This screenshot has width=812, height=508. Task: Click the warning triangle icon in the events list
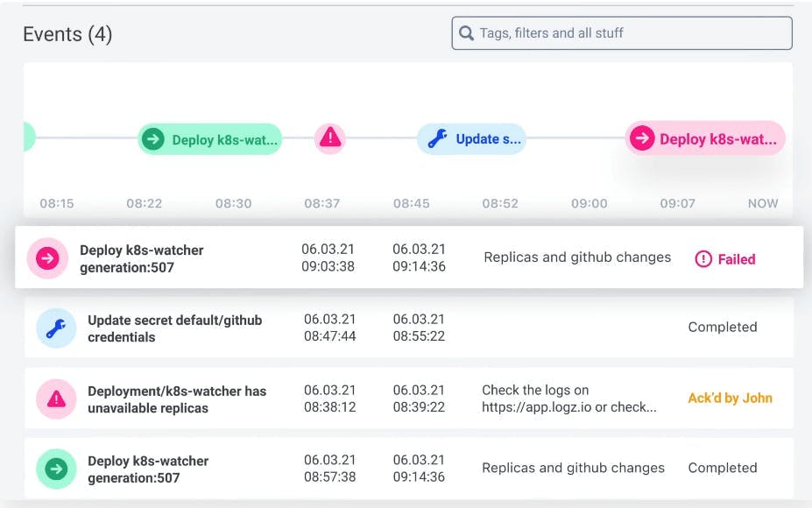(x=56, y=399)
